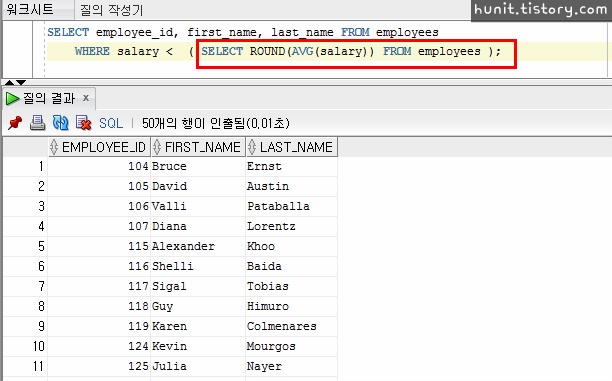Click the delete row icon with red X

[x=84, y=123]
